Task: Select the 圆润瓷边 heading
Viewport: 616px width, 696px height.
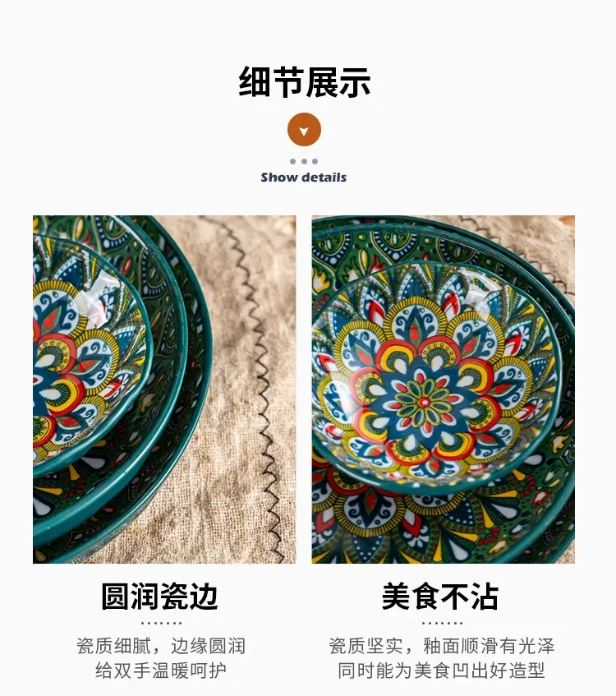Action: [160, 597]
